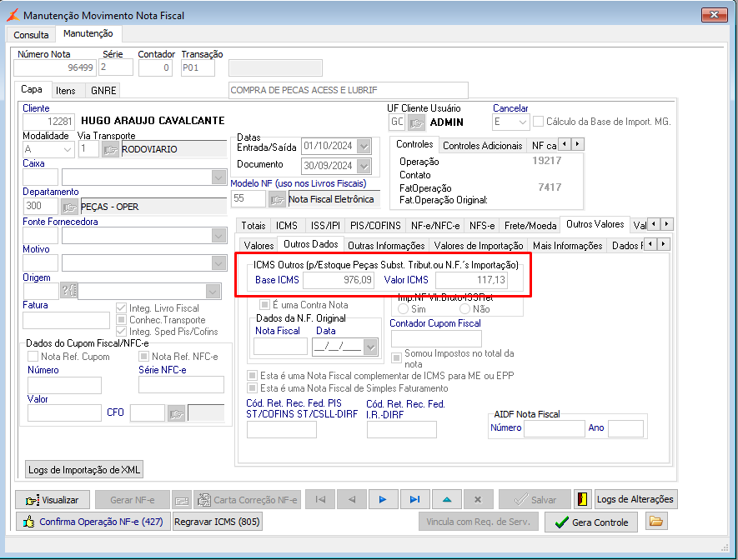Image resolution: width=738 pixels, height=560 pixels.
Task: Select the Sim radio option
Action: [x=404, y=309]
